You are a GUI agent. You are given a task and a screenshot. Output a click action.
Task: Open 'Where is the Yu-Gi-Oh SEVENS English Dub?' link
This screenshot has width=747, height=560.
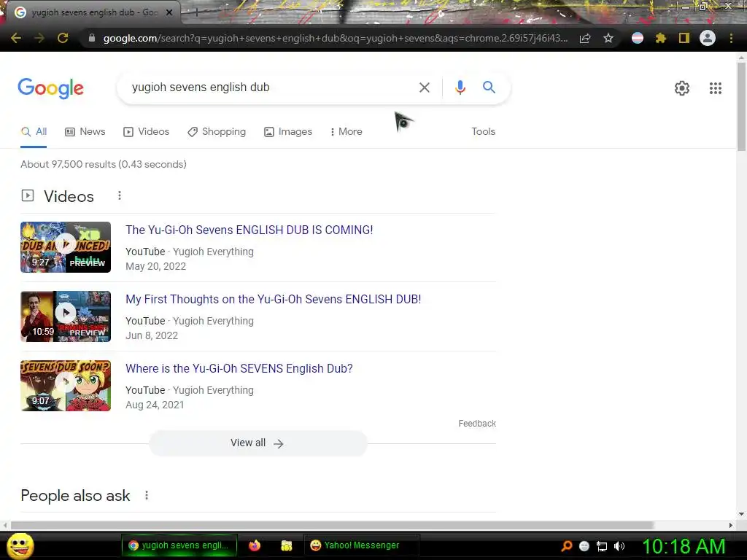(x=239, y=368)
